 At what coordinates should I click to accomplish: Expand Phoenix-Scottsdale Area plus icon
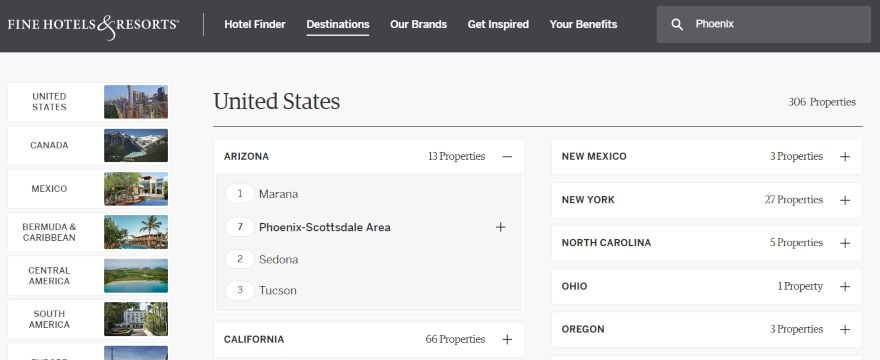point(501,227)
